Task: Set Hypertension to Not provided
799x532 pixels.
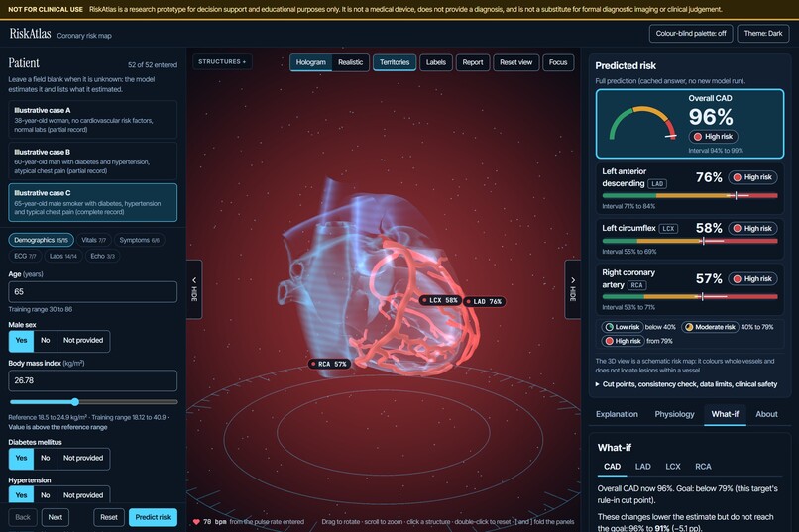Action: (x=83, y=494)
